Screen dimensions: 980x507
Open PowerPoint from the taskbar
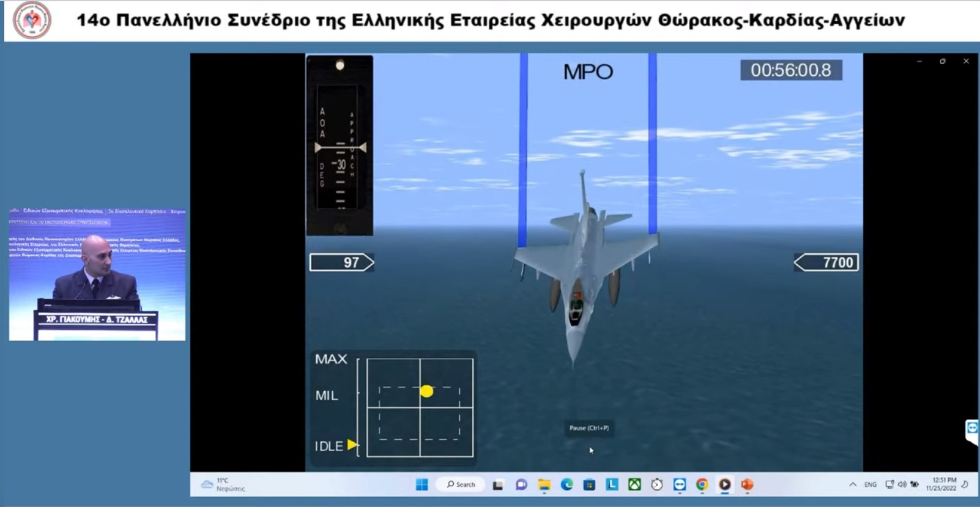747,485
